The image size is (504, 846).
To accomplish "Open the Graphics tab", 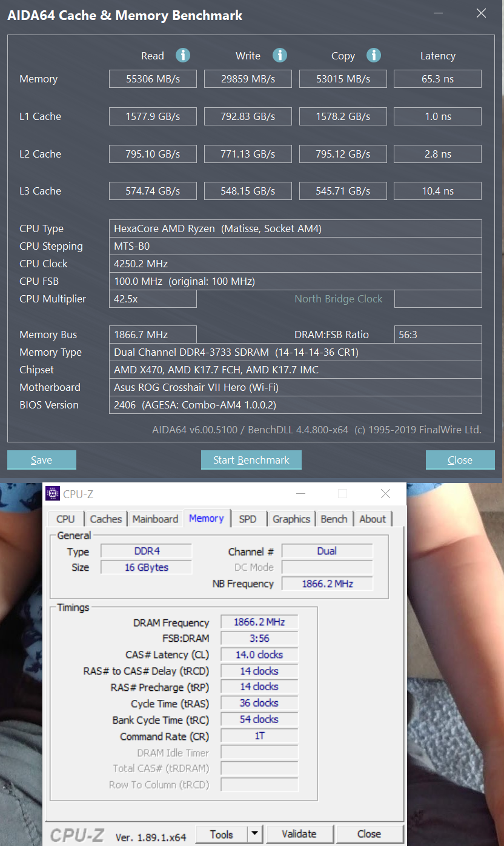I will 291,519.
